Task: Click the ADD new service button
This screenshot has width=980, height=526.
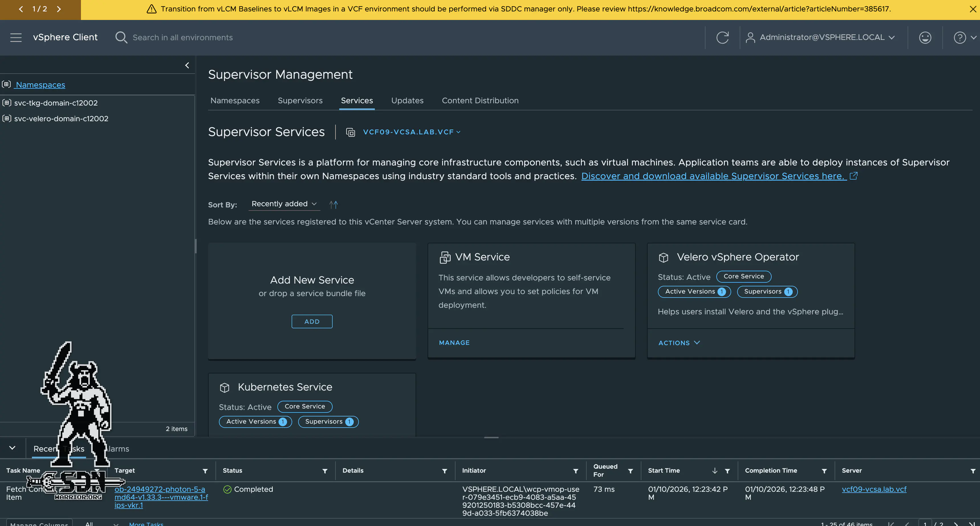Action: [x=312, y=321]
